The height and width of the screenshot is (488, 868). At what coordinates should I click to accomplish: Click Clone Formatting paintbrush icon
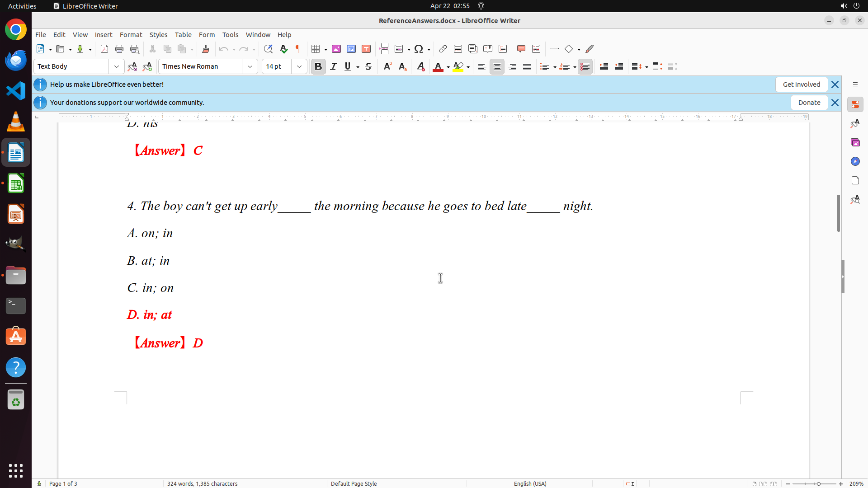[206, 49]
